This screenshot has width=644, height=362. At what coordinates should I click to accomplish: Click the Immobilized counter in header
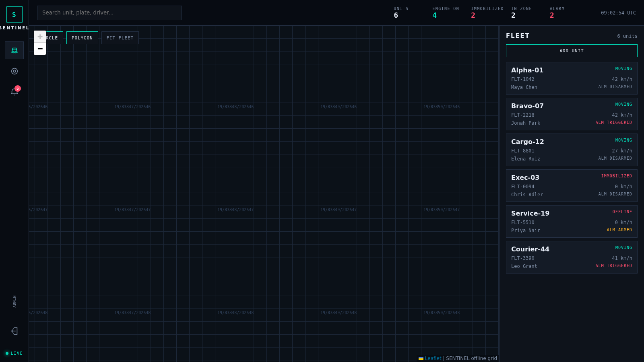coord(487,12)
